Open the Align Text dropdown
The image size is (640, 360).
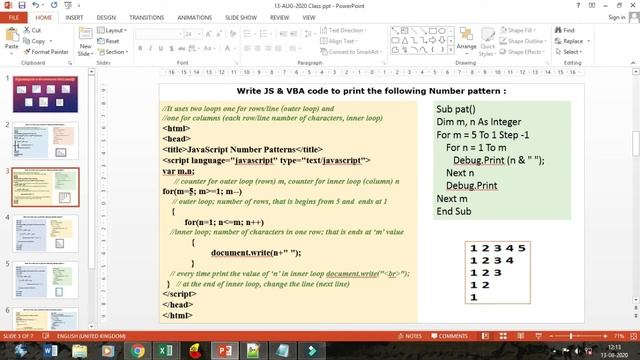339,41
